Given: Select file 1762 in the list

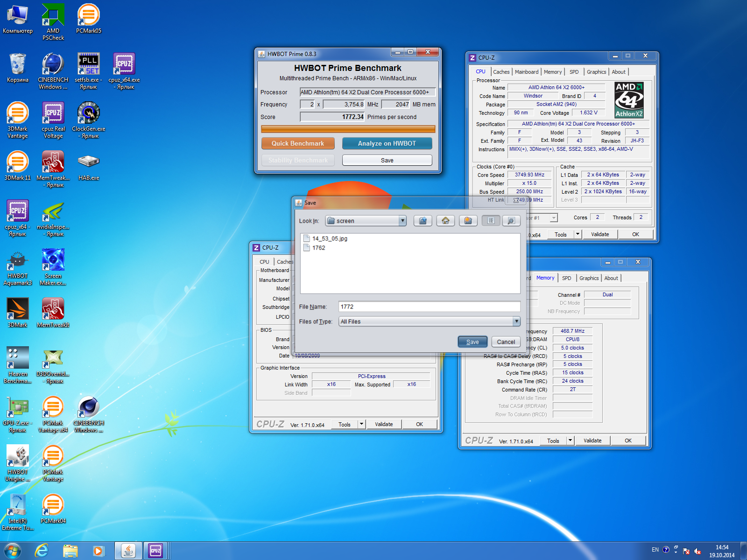Looking at the screenshot, I should pos(314,248).
